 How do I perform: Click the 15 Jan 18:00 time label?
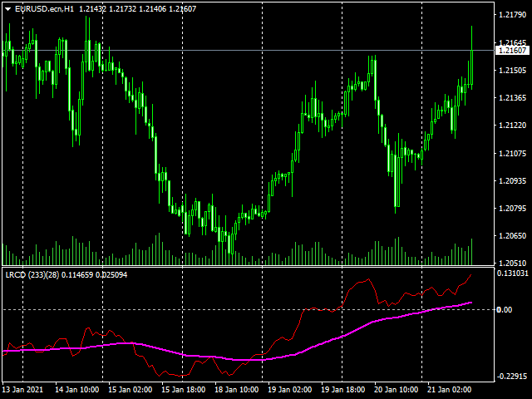pyautogui.click(x=183, y=389)
